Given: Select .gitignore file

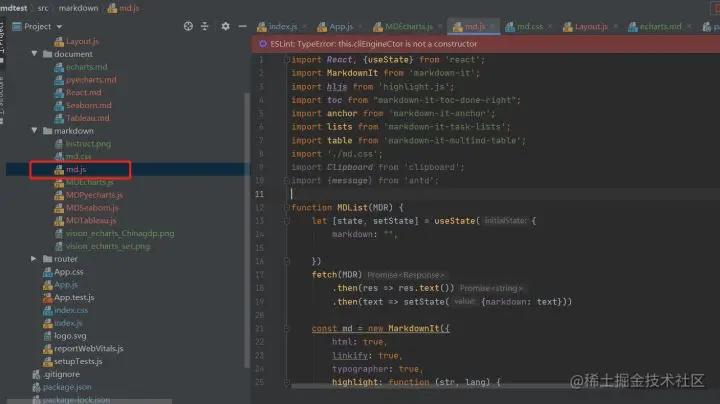Looking at the screenshot, I should click(56, 375).
